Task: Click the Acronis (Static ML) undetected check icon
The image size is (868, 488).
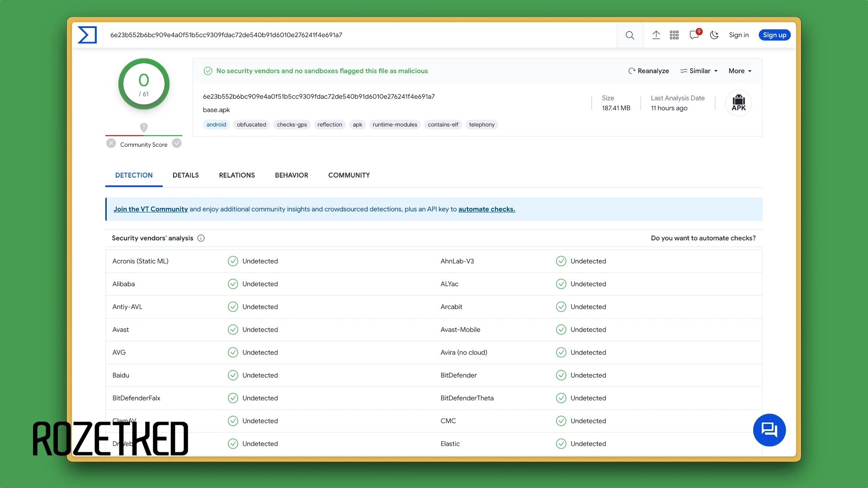Action: click(233, 261)
